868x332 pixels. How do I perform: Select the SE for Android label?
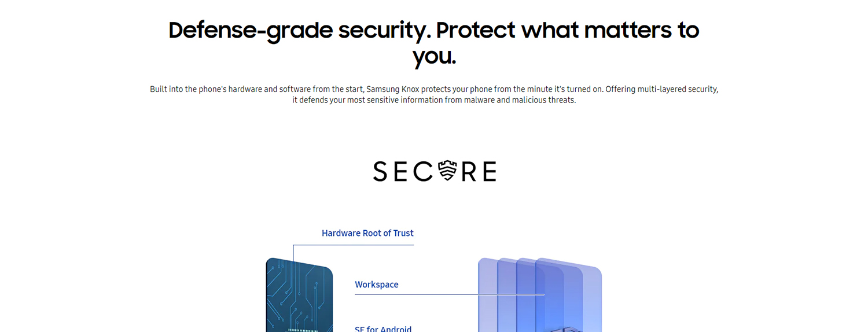pyautogui.click(x=383, y=329)
